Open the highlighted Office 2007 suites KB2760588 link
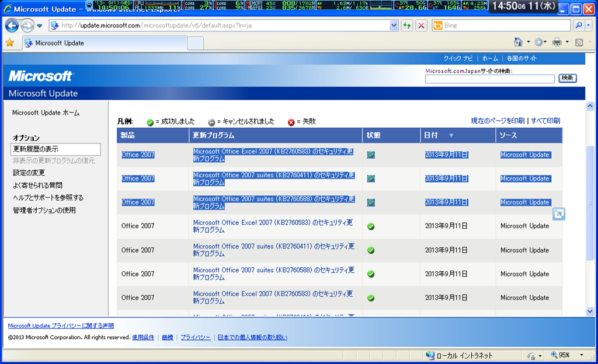Viewport: 598px width, 364px height. click(274, 202)
